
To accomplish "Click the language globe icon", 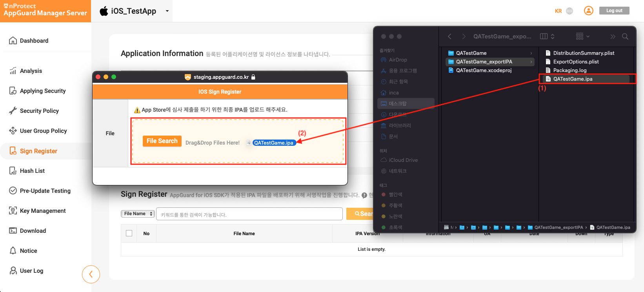I will [569, 11].
